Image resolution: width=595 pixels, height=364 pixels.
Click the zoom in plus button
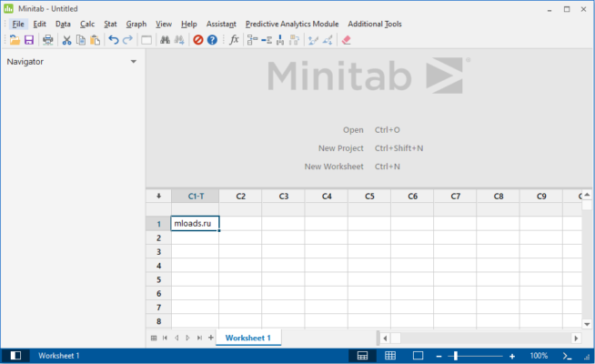coord(512,356)
